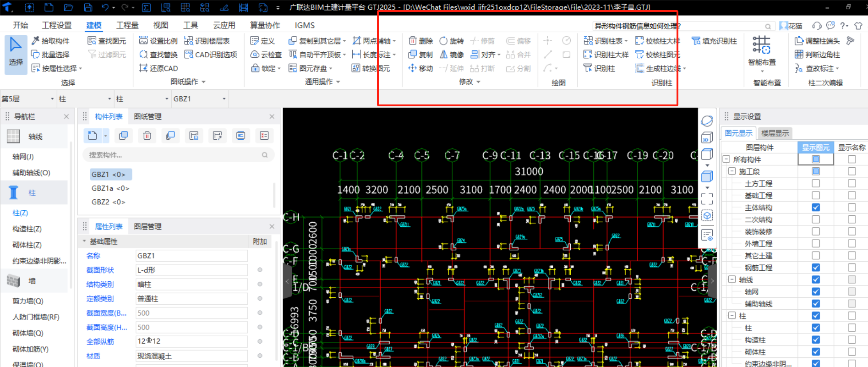This screenshot has width=868, height=367.
Task: Select 柱(Z) in navigation bar
Action: pyautogui.click(x=20, y=213)
